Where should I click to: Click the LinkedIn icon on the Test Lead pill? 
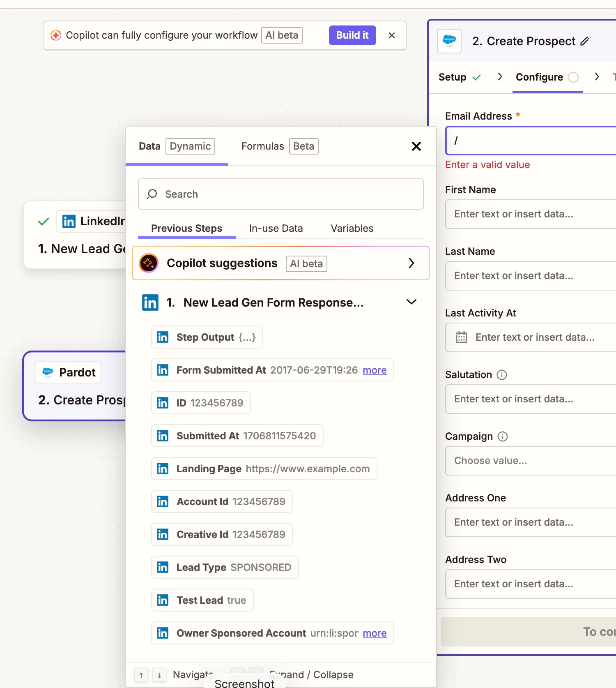(x=163, y=600)
